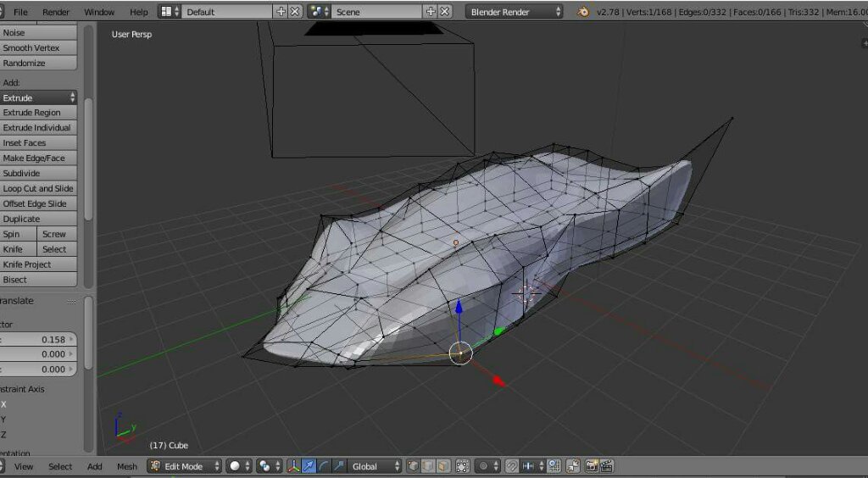This screenshot has width=868, height=478.
Task: Click Make Edge/Face button
Action: [38, 158]
